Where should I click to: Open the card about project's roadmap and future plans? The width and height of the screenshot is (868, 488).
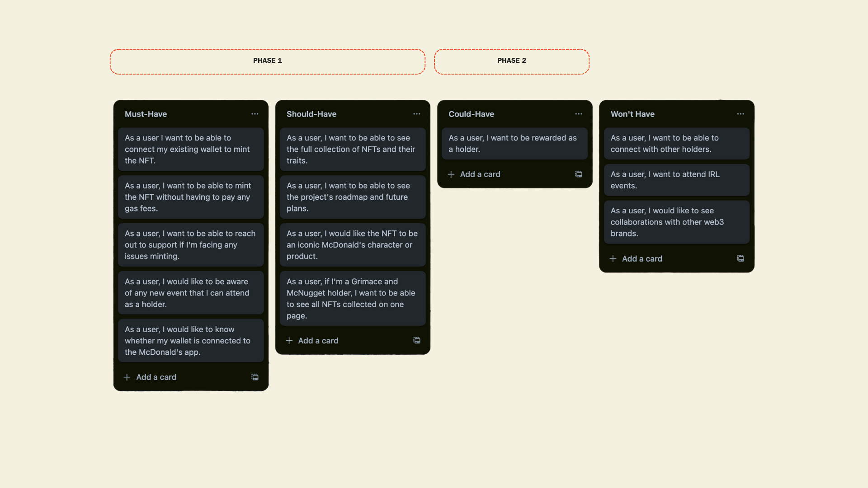coord(353,197)
